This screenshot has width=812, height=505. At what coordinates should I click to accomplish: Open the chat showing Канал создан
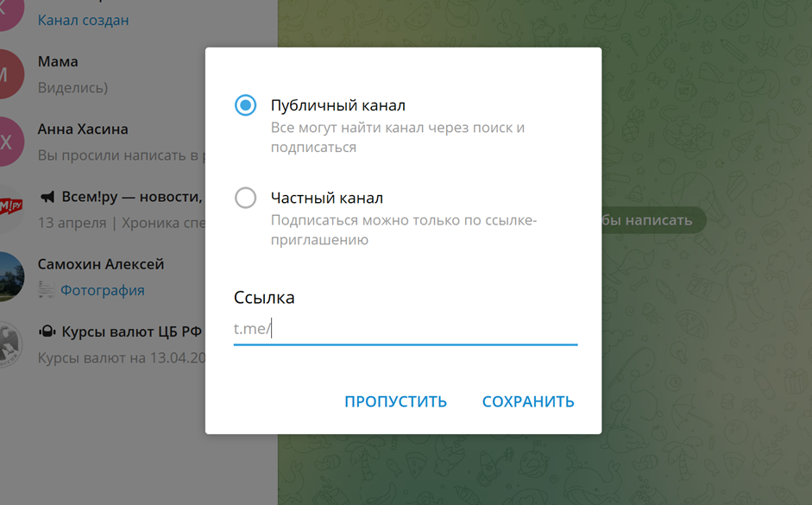pyautogui.click(x=83, y=20)
